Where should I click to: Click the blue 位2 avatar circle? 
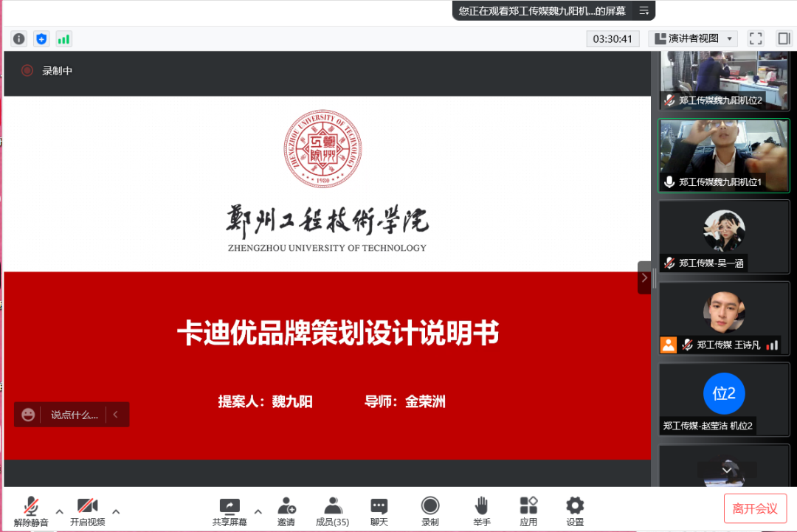(x=724, y=393)
